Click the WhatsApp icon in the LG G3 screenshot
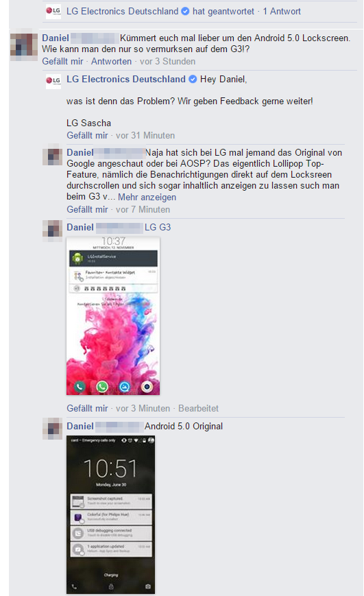Screen dimensions: 364x596 pos(102,387)
